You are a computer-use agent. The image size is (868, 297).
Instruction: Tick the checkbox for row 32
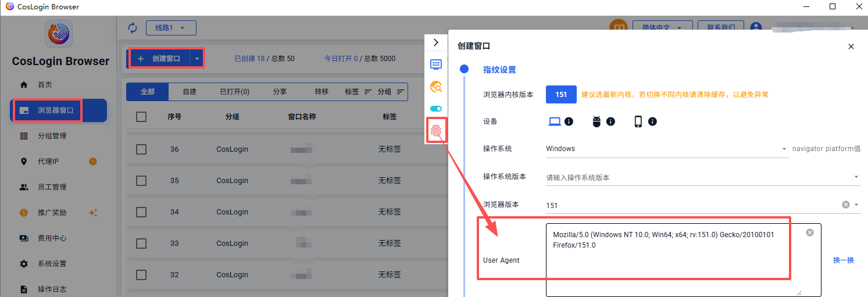(x=141, y=275)
